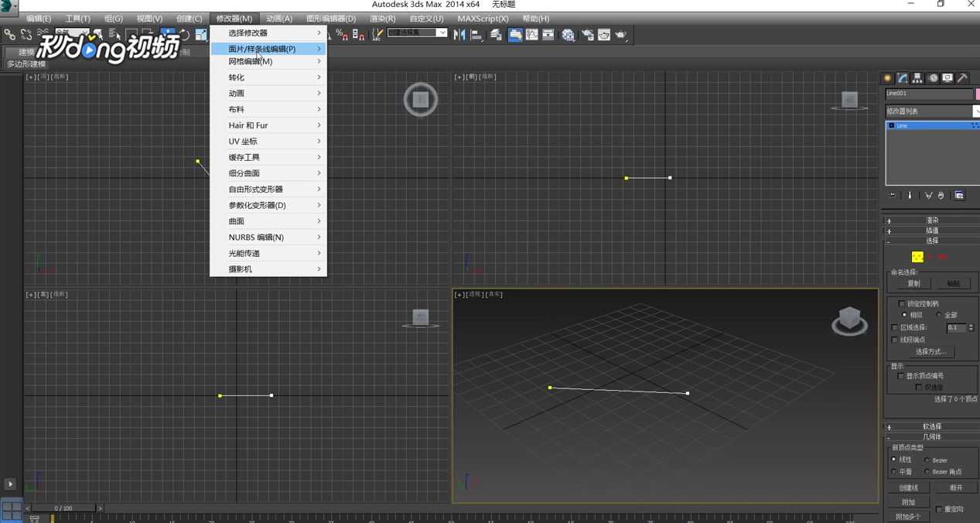Select Bezier 角点 vertex type radio
The image size is (980, 523).
point(927,471)
